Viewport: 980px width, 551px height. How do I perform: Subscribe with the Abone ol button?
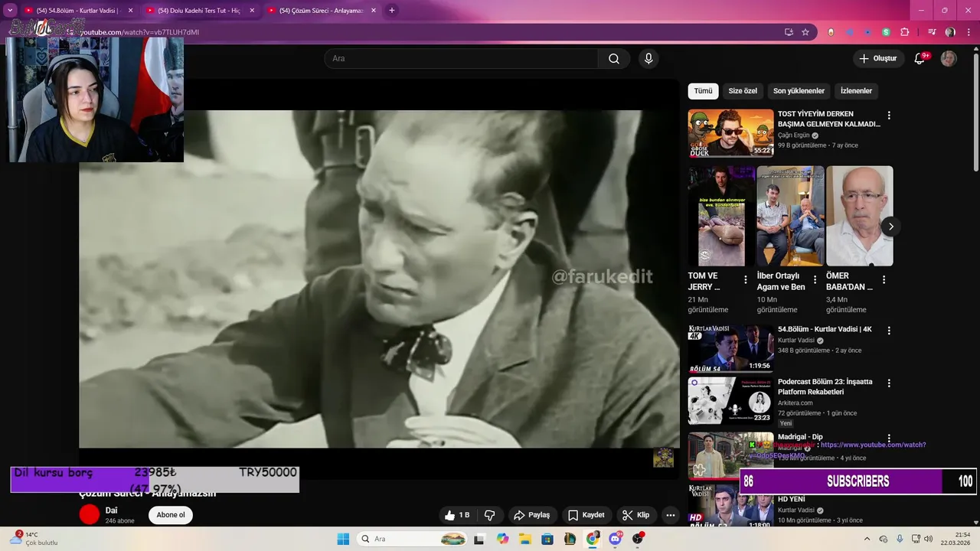pyautogui.click(x=171, y=515)
